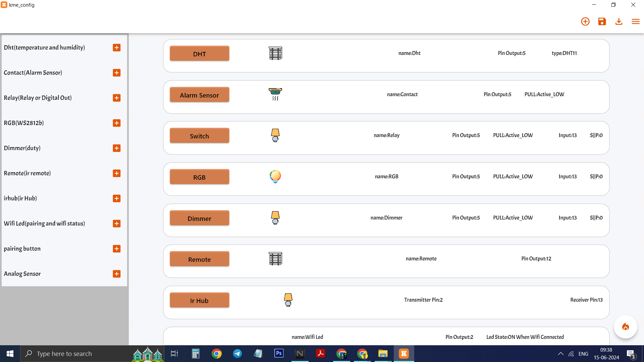Image resolution: width=644 pixels, height=362 pixels.
Task: Open the hamburger menu
Action: (x=636, y=21)
